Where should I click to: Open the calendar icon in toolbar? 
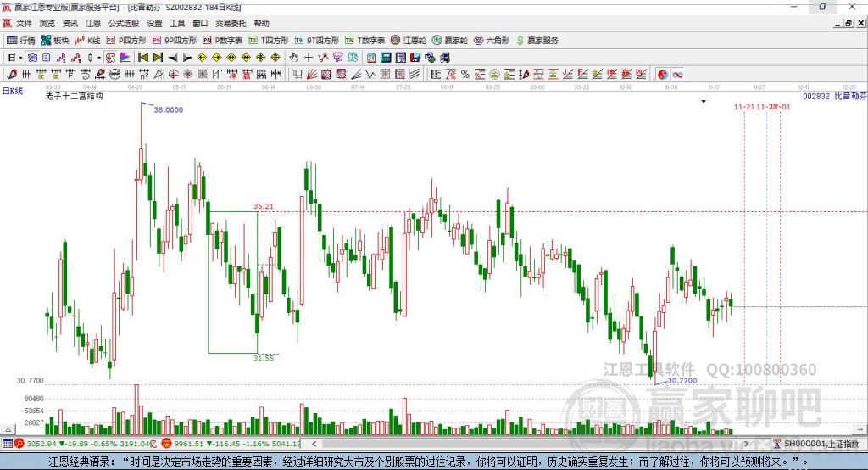371,58
